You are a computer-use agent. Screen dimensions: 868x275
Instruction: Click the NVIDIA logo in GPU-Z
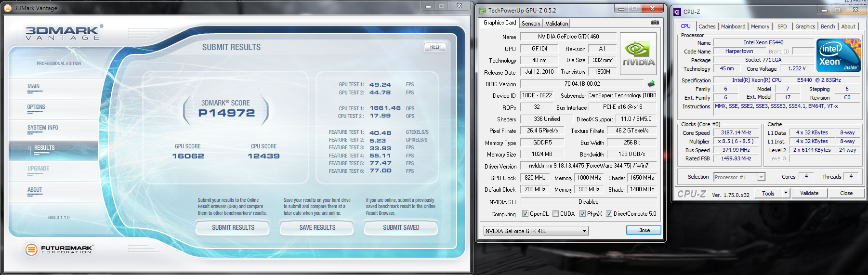point(638,53)
